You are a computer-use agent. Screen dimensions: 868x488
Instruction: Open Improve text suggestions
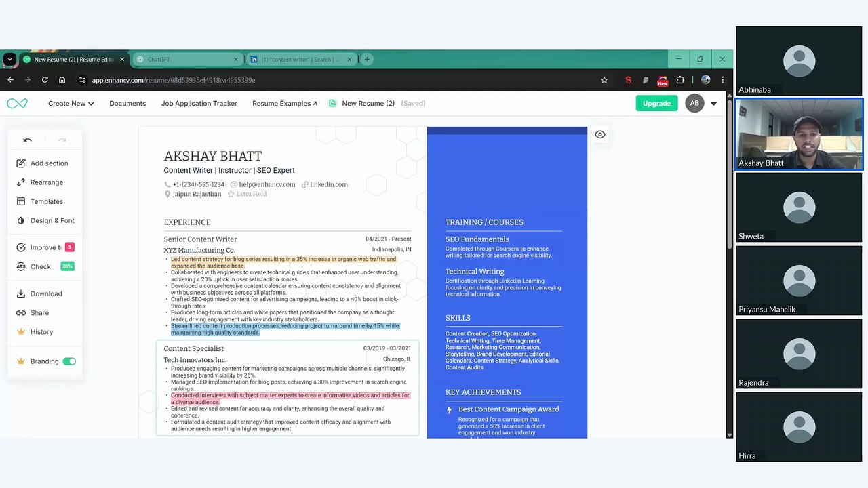click(x=45, y=247)
